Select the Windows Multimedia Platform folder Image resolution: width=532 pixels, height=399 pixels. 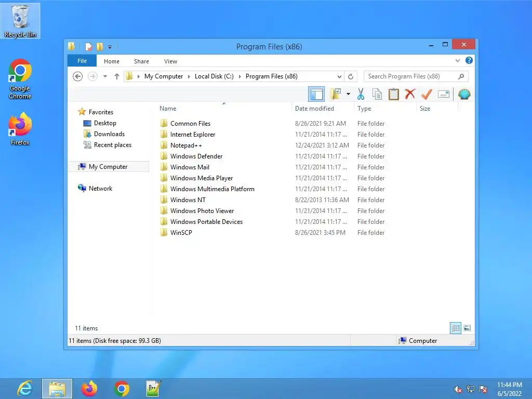[x=212, y=189]
